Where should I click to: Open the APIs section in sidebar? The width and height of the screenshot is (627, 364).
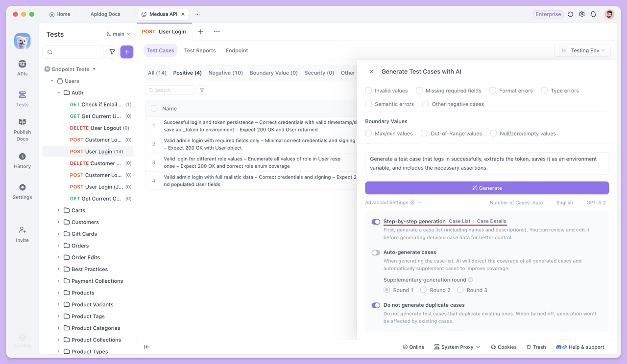pos(22,68)
